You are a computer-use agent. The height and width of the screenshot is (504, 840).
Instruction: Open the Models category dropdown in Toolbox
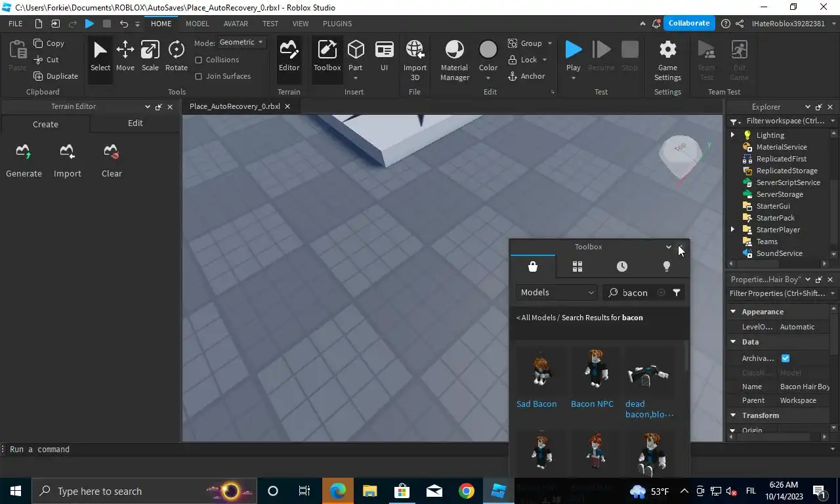pos(556,293)
